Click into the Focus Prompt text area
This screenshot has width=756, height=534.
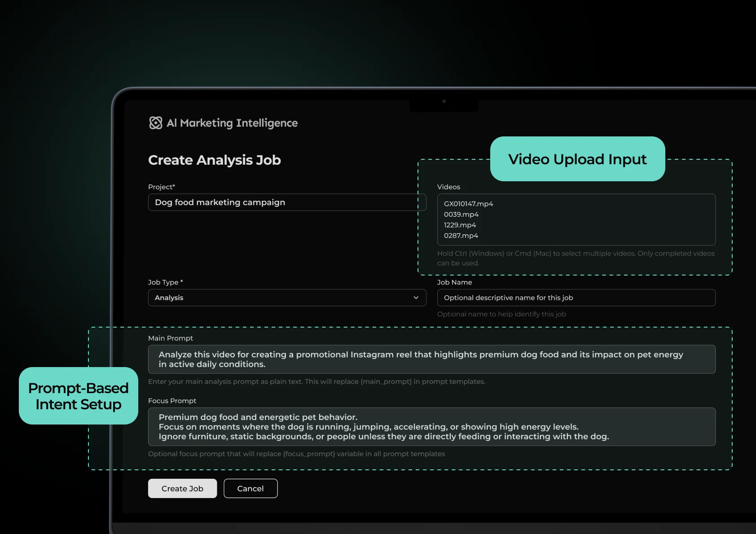coord(432,427)
